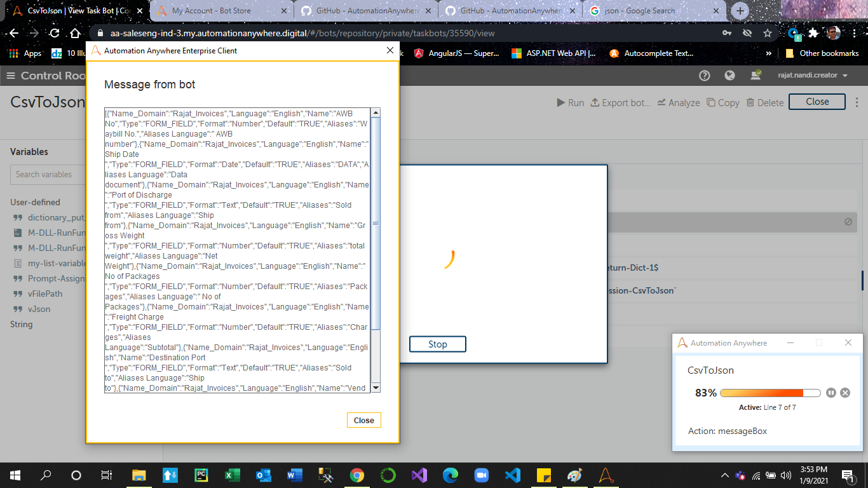Open Outlook from the taskbar
The width and height of the screenshot is (868, 488).
tap(264, 475)
